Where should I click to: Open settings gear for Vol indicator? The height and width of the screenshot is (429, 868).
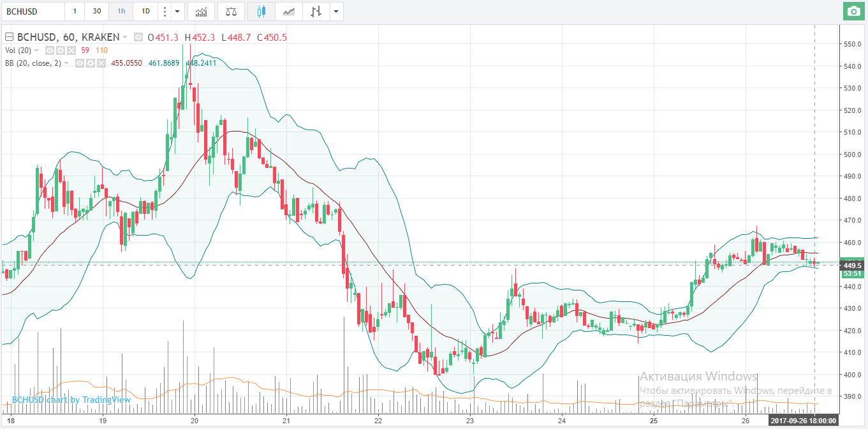pyautogui.click(x=61, y=50)
